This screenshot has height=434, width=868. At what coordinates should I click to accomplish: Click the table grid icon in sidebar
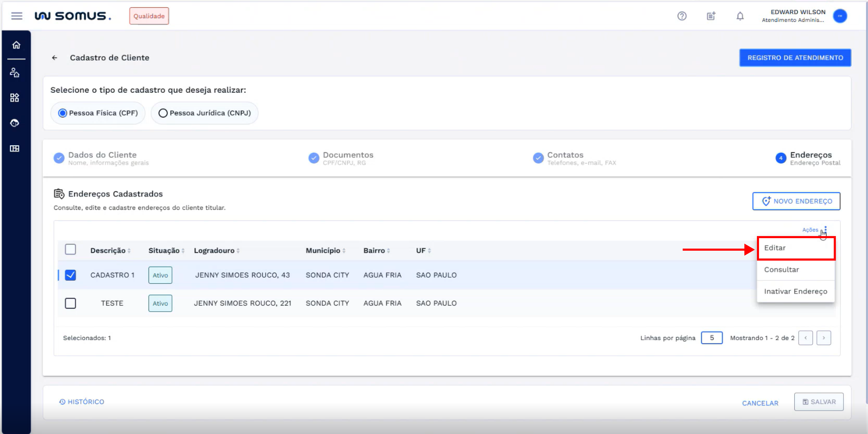(14, 149)
